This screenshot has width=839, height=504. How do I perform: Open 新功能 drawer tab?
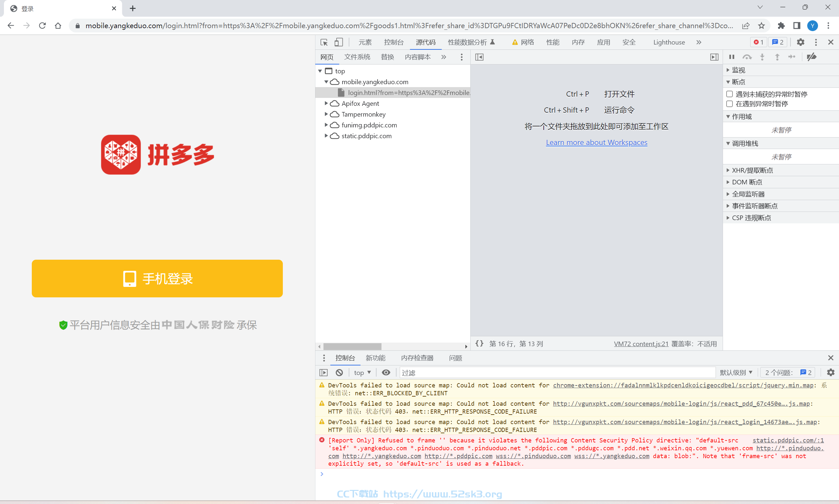click(x=375, y=358)
